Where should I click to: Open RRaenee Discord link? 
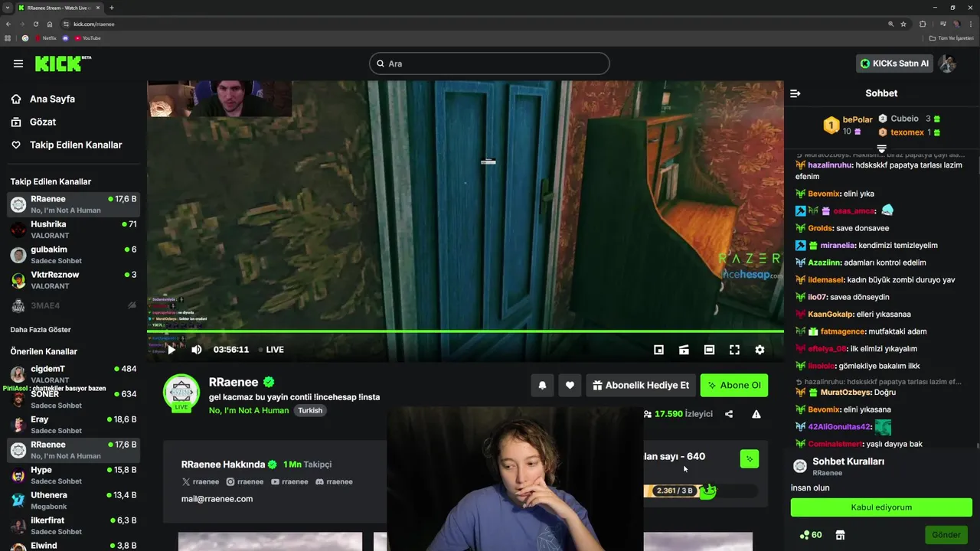[x=334, y=481]
